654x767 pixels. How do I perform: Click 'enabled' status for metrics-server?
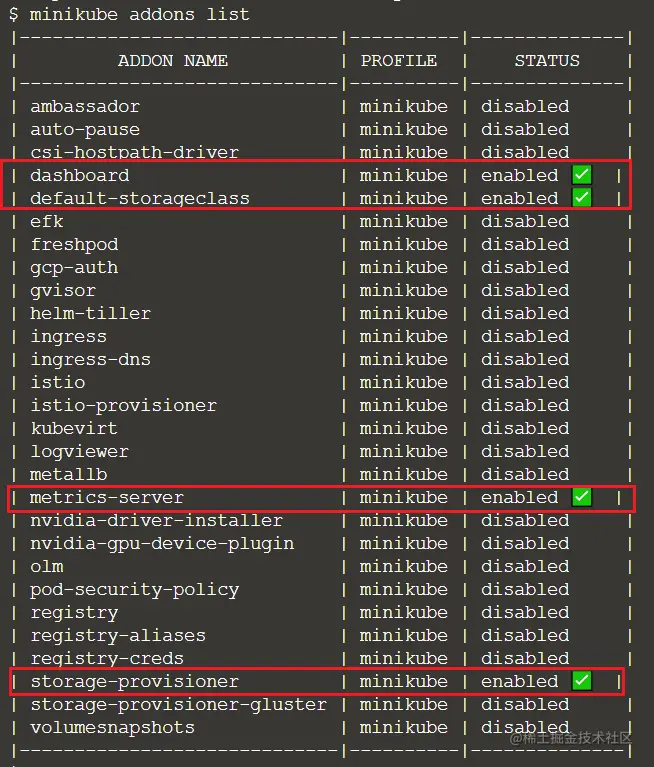[x=519, y=497]
